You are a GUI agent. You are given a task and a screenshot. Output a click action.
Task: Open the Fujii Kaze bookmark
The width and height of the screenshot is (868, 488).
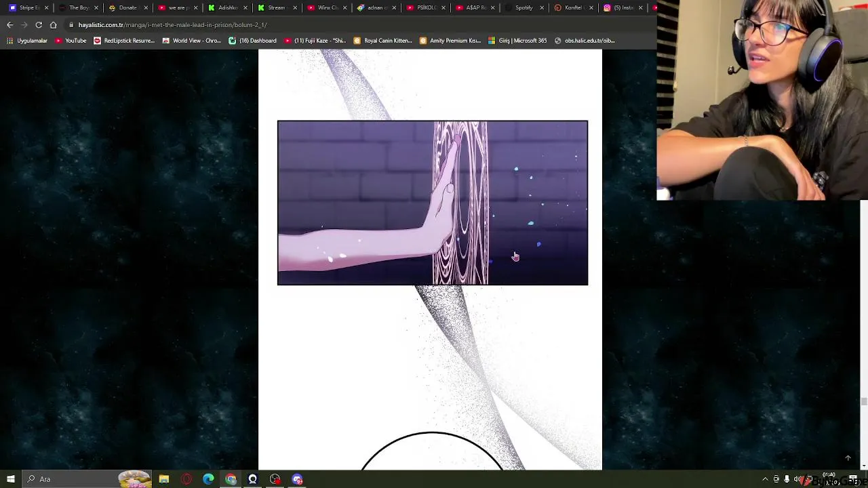click(315, 41)
